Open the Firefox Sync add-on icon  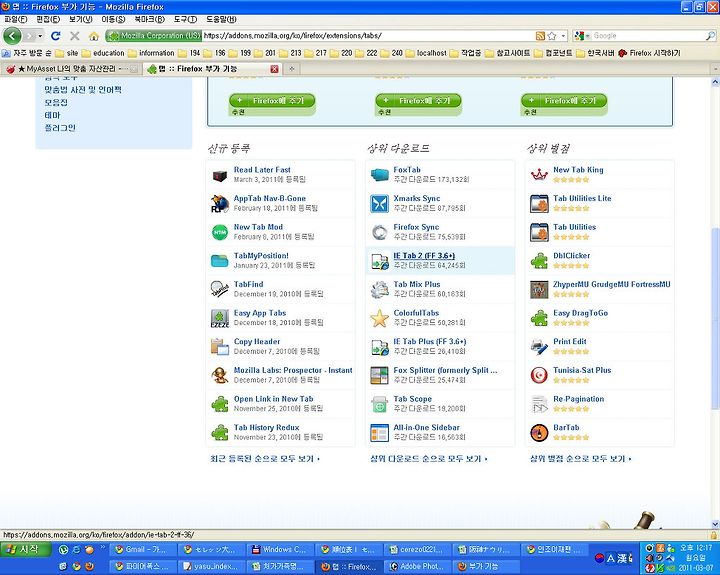tap(380, 232)
